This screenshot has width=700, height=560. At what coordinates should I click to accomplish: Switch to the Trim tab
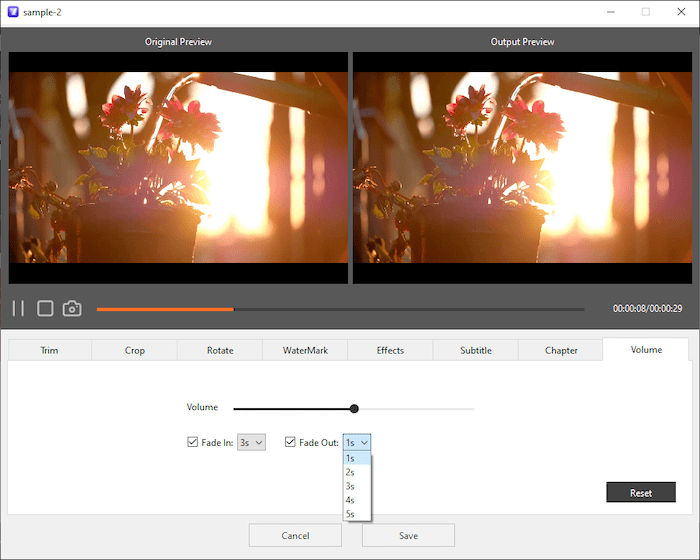tap(49, 350)
